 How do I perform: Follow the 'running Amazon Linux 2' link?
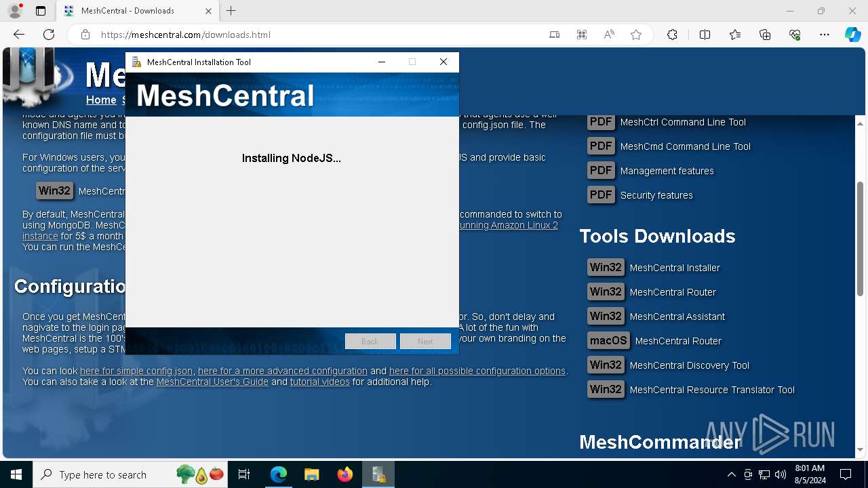509,225
